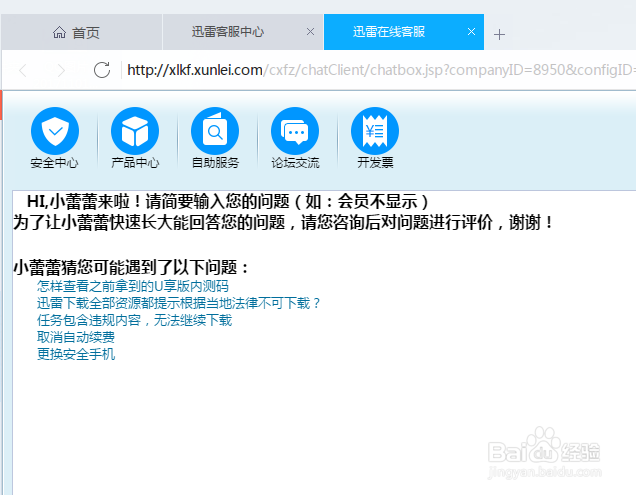Click the browser back arrow
The width and height of the screenshot is (636, 495).
23,70
